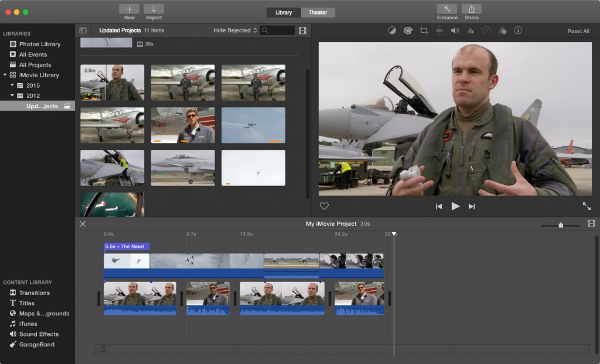Click My iMovie Project timeline title
The width and height of the screenshot is (600, 364).
(x=331, y=224)
